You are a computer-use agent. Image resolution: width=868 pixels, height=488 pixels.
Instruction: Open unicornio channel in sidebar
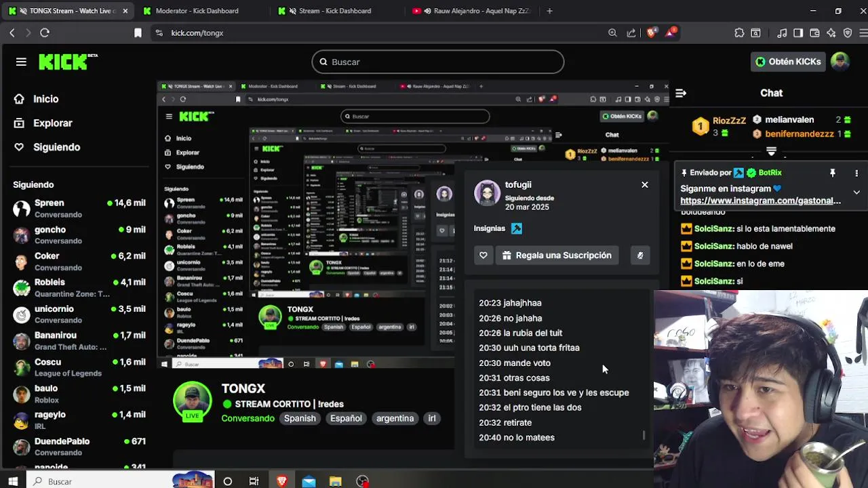79,314
